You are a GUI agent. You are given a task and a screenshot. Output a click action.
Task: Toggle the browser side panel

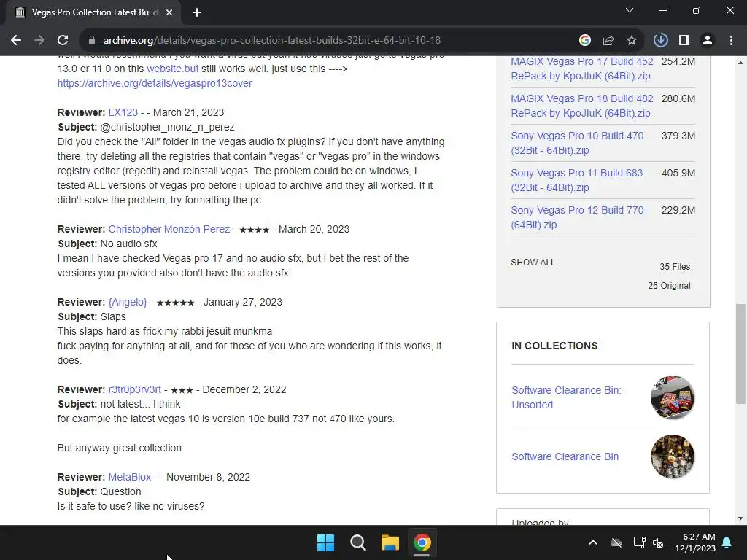click(x=684, y=41)
